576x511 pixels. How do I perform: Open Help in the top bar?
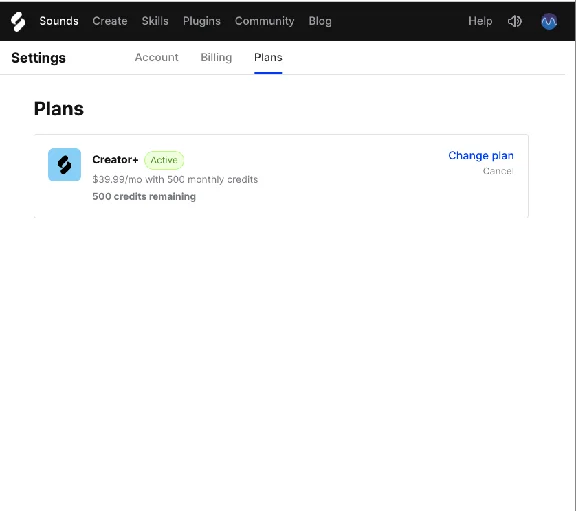(x=480, y=21)
